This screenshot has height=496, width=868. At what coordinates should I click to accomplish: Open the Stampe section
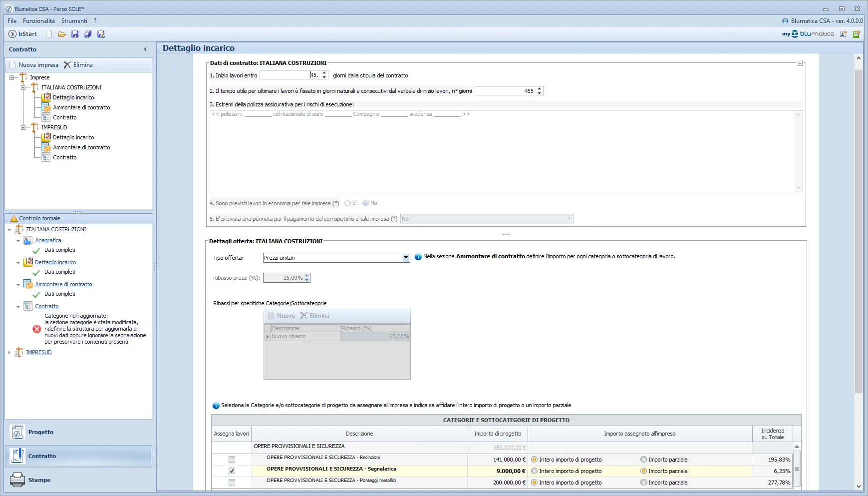78,480
